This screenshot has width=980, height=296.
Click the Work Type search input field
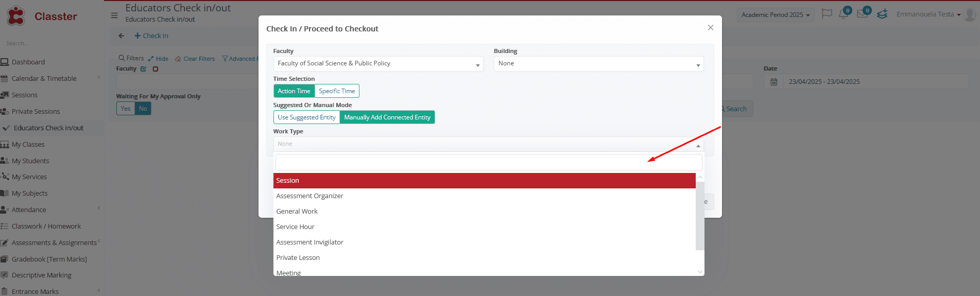pos(489,163)
